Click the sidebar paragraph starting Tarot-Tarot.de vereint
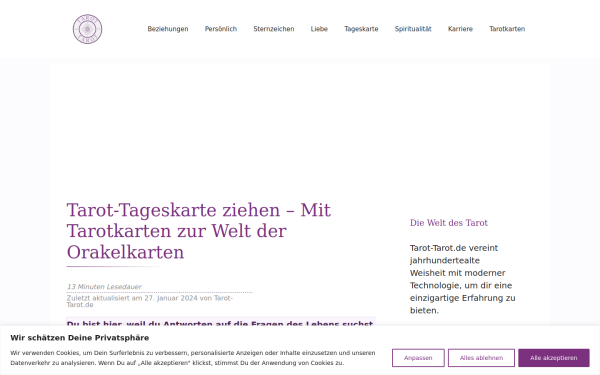The image size is (600, 375). point(463,279)
